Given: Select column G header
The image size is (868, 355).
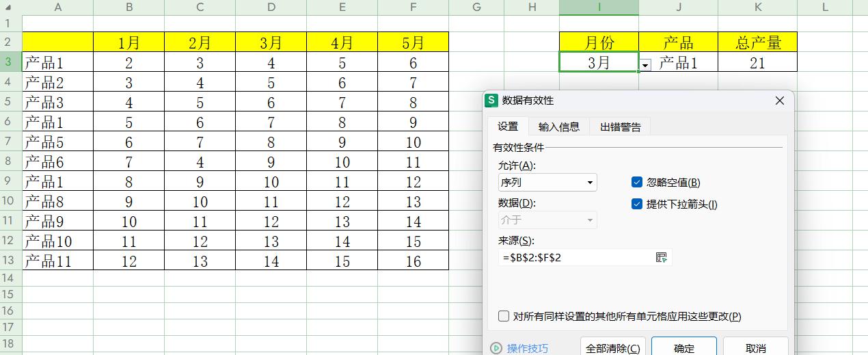Looking at the screenshot, I should [x=477, y=7].
